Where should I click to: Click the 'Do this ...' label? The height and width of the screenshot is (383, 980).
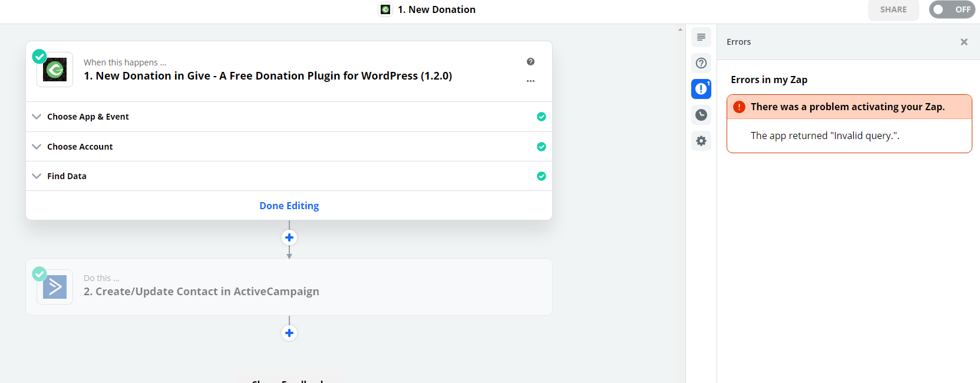[x=101, y=278]
